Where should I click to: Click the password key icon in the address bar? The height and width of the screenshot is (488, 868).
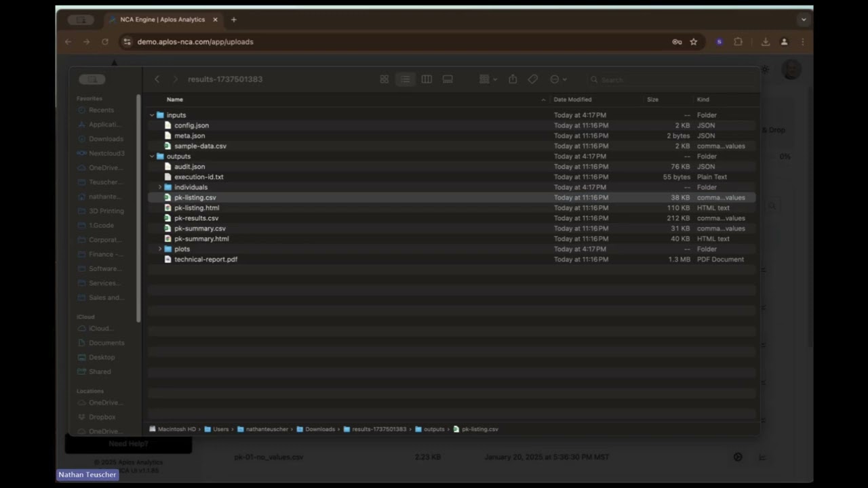677,42
